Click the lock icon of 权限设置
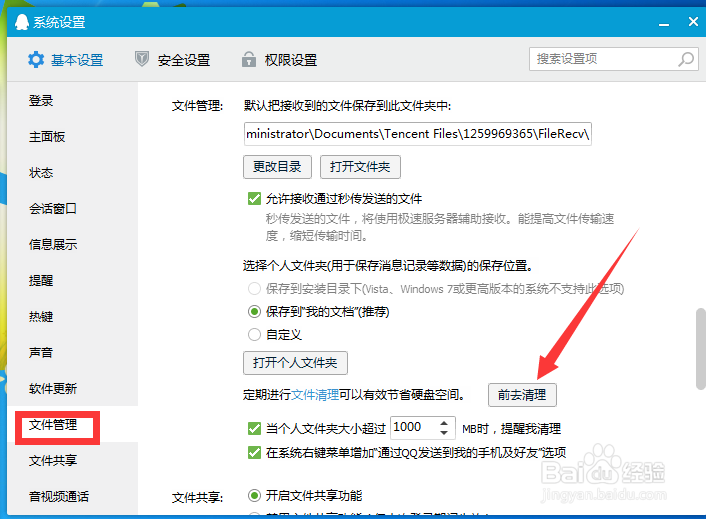The width and height of the screenshot is (706, 519). tap(249, 59)
